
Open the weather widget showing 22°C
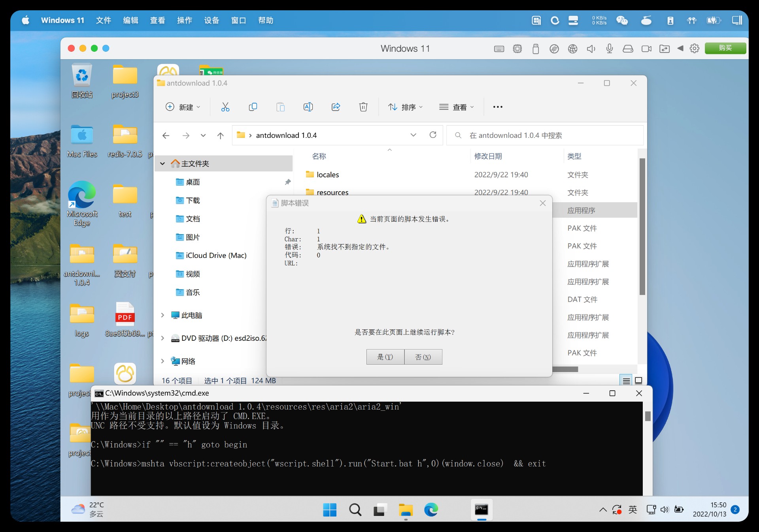pyautogui.click(x=88, y=509)
